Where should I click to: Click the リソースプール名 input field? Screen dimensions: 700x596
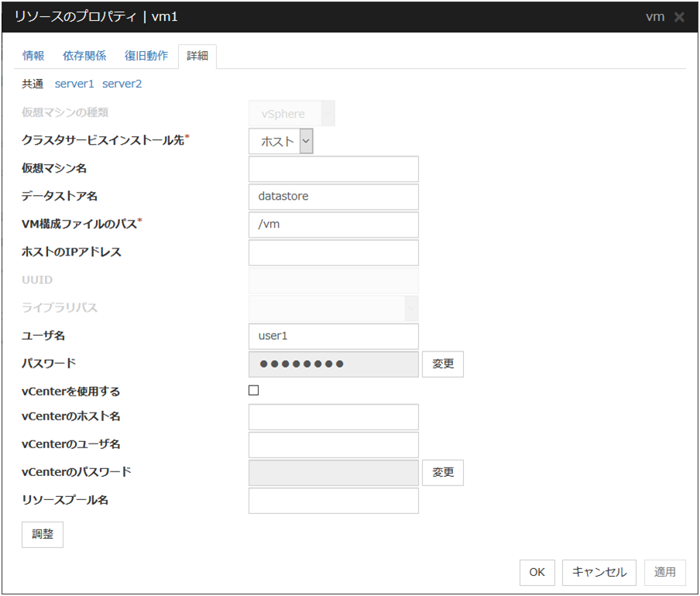[333, 500]
